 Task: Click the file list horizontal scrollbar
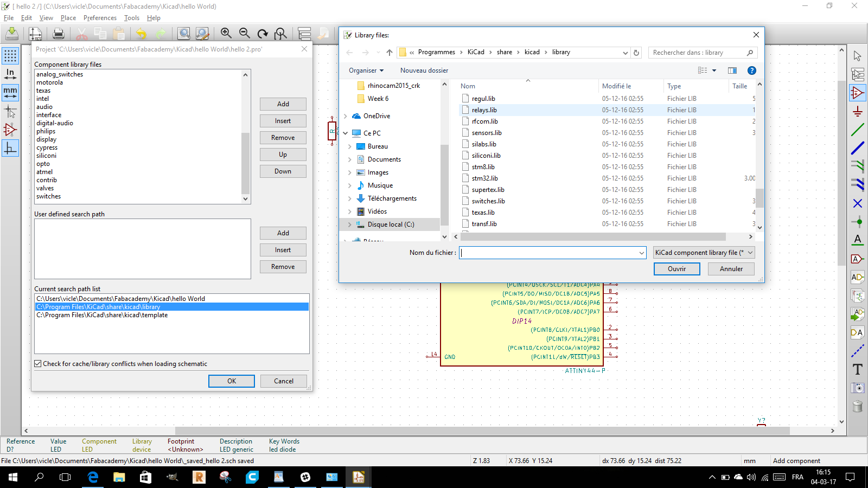pos(593,236)
